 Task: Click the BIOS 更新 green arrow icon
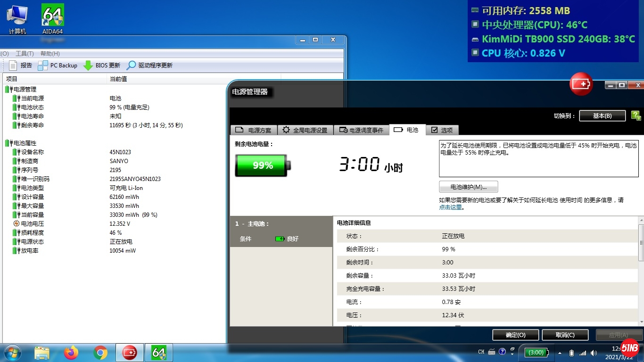pyautogui.click(x=88, y=66)
